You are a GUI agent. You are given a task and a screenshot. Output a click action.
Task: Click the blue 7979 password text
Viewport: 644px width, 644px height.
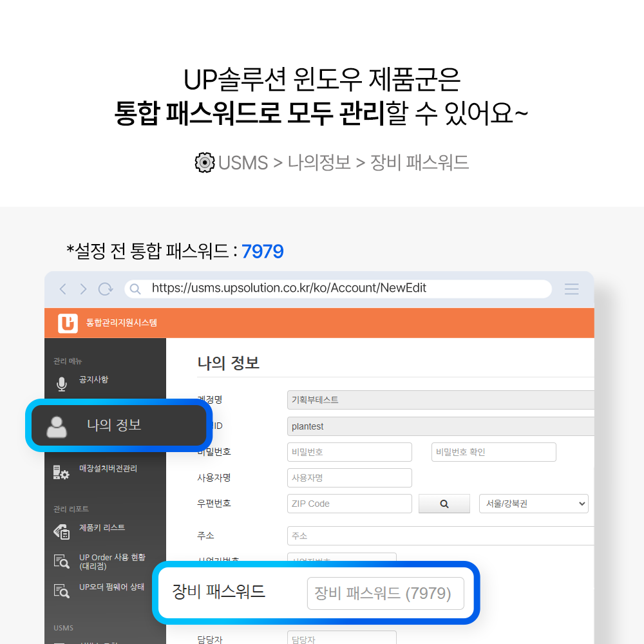pyautogui.click(x=263, y=251)
